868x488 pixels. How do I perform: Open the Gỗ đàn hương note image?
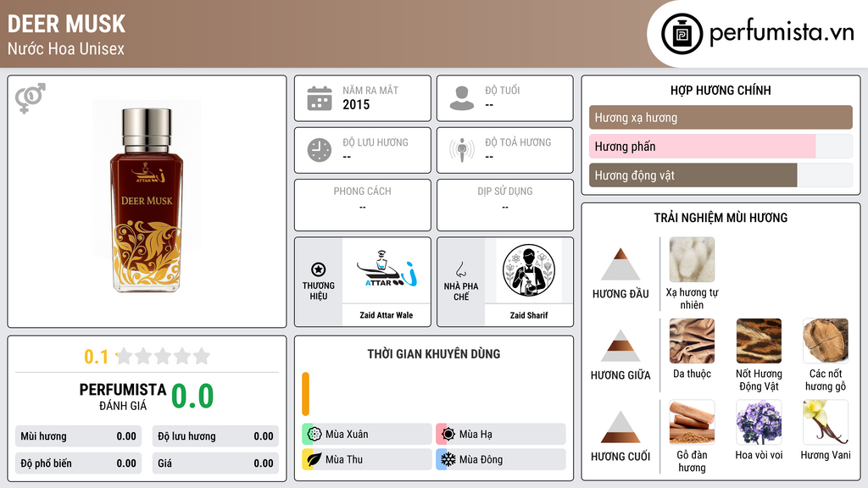click(x=692, y=423)
